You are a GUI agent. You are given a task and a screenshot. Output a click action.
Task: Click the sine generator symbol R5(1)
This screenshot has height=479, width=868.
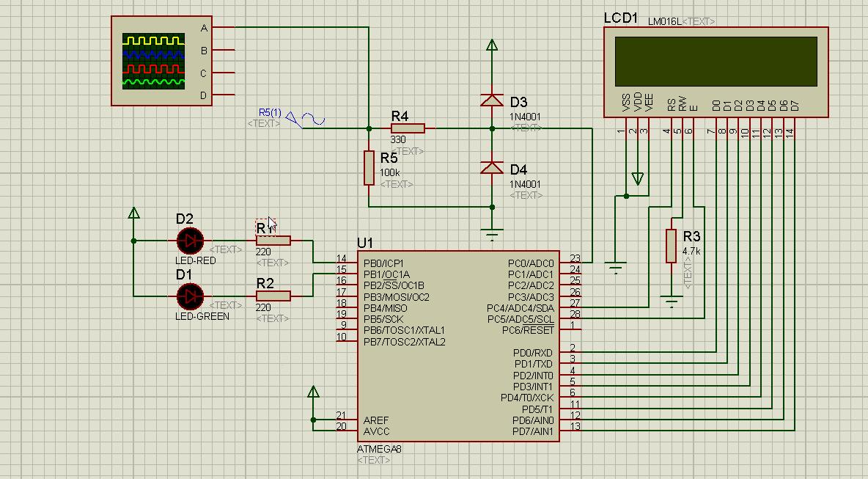pyautogui.click(x=306, y=119)
